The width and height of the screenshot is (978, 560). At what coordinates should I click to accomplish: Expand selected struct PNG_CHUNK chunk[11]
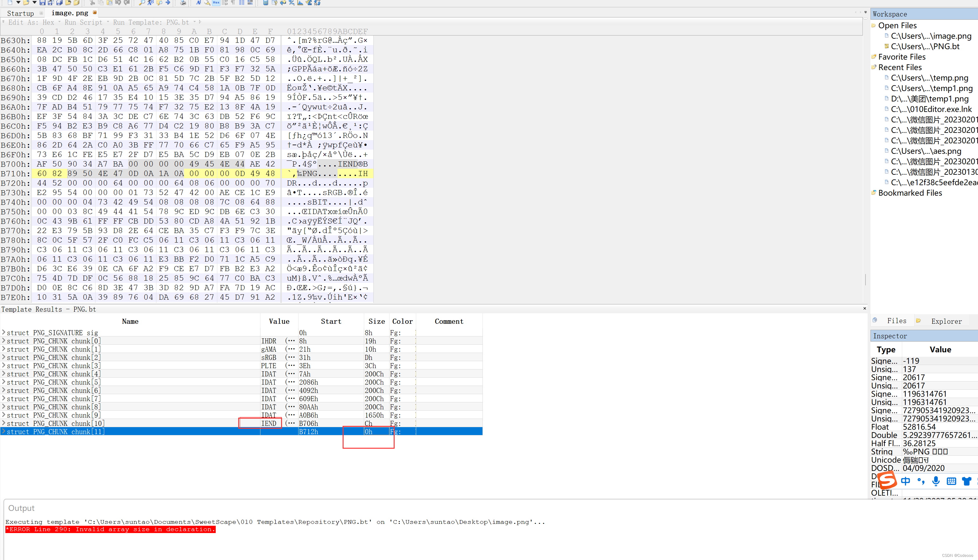4,432
